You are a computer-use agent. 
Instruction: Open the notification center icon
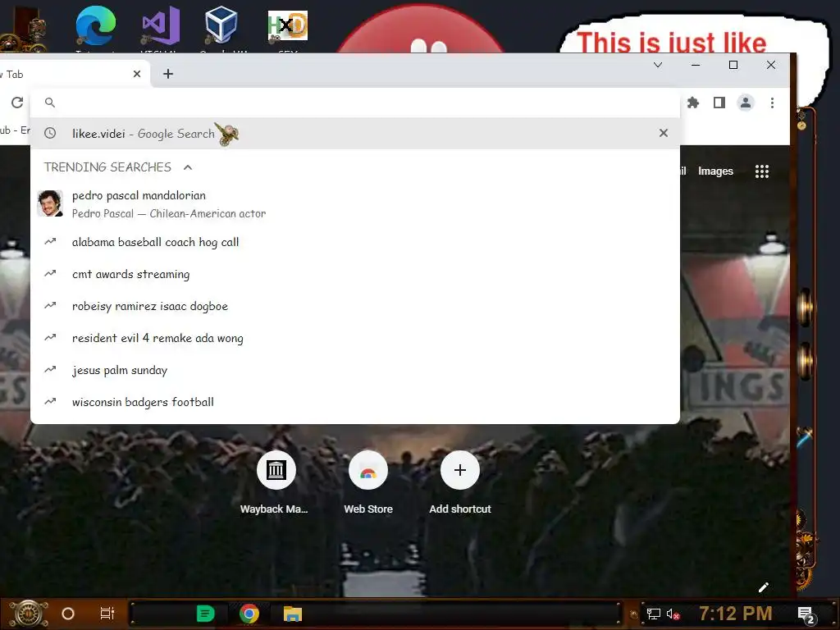(806, 615)
